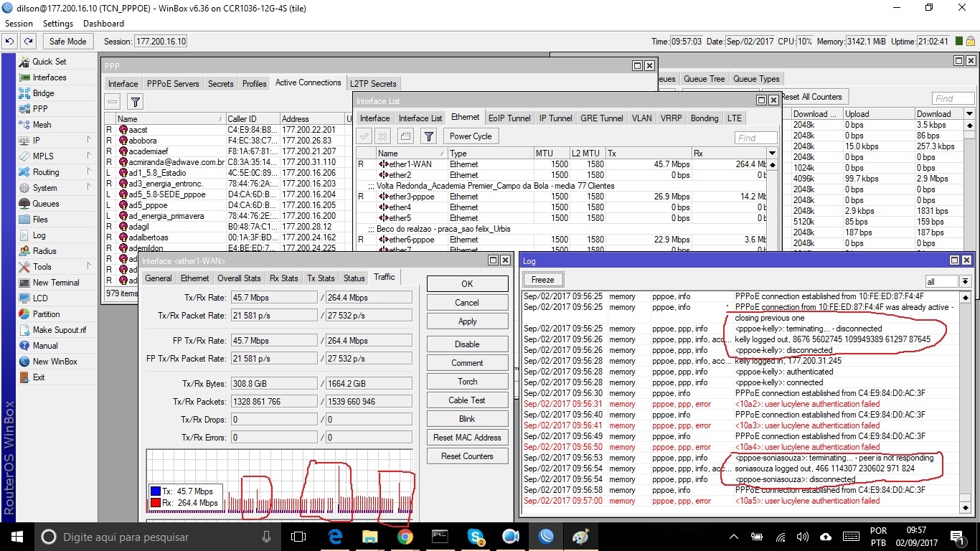Open Queues from the left sidebar
This screenshot has width=980, height=551.
(45, 204)
